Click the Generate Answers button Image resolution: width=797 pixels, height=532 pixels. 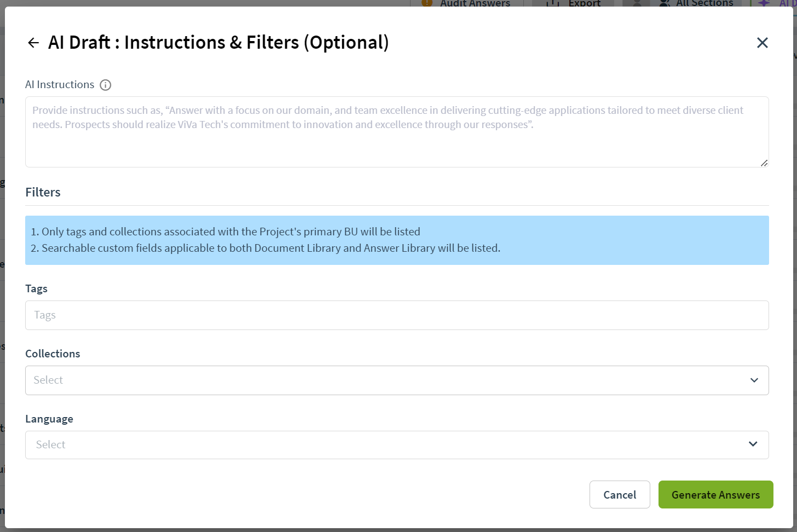pyautogui.click(x=715, y=495)
